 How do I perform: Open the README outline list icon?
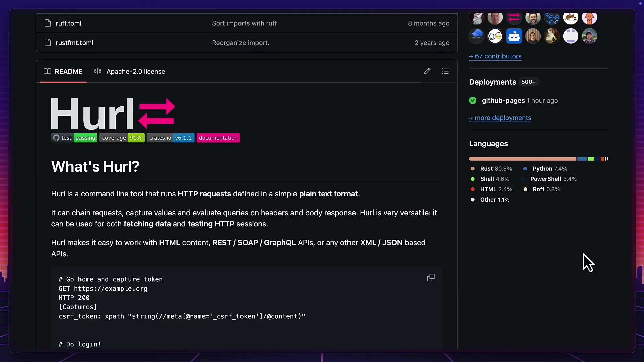tap(445, 71)
